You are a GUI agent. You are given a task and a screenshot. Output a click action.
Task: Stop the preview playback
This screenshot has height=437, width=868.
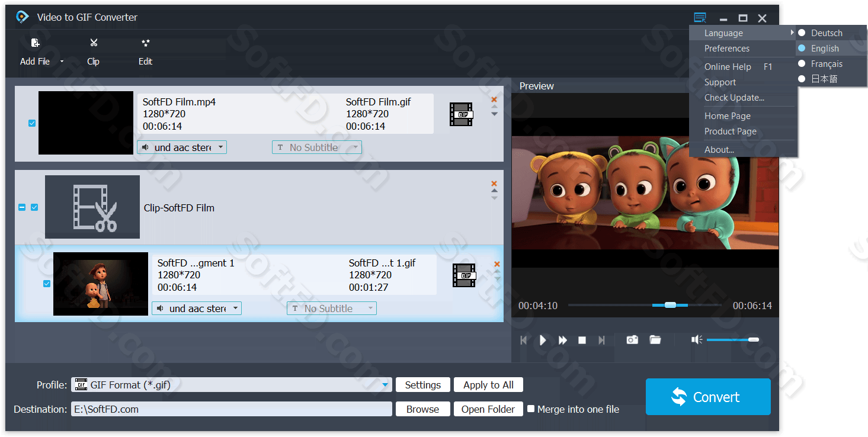582,340
